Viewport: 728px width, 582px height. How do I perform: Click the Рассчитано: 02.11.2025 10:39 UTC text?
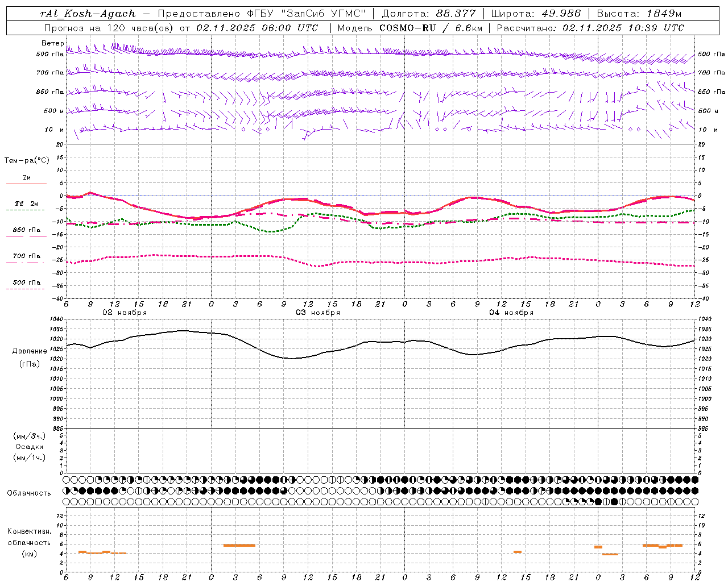pyautogui.click(x=590, y=28)
